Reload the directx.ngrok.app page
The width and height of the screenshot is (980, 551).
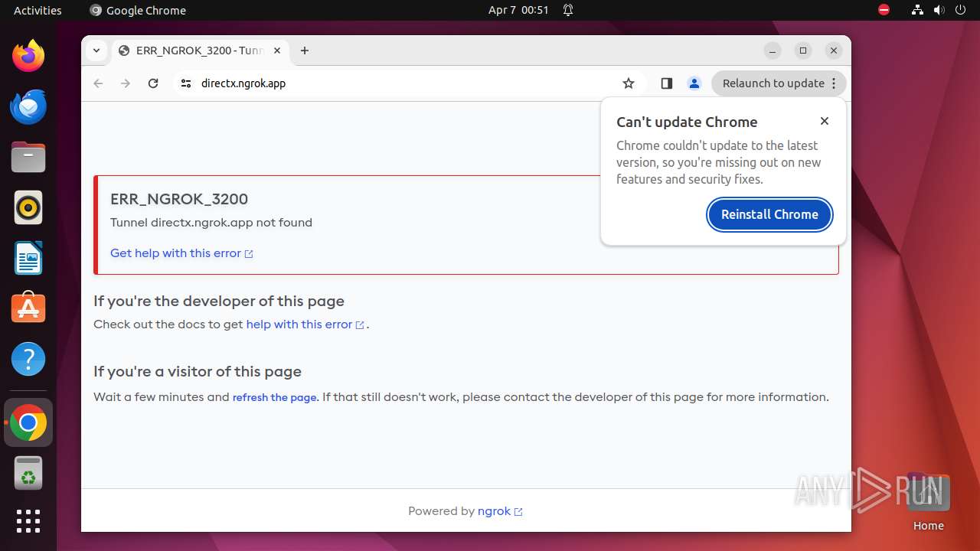click(153, 83)
